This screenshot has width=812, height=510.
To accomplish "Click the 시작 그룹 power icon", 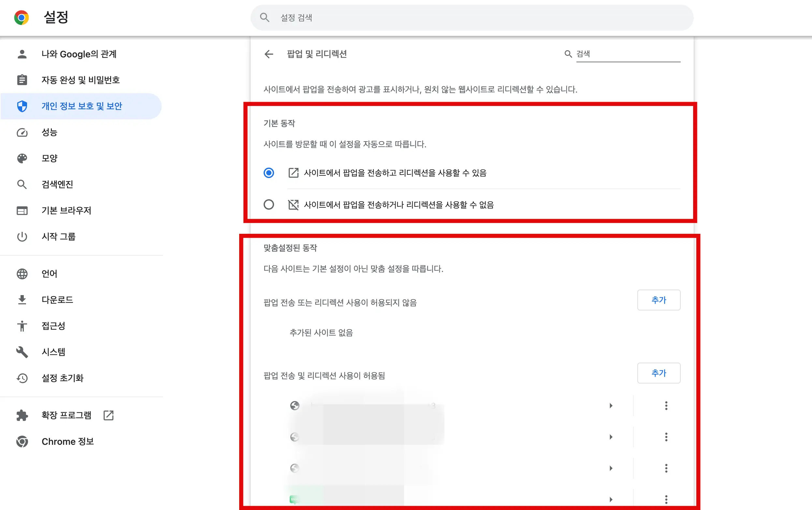I will tap(22, 237).
